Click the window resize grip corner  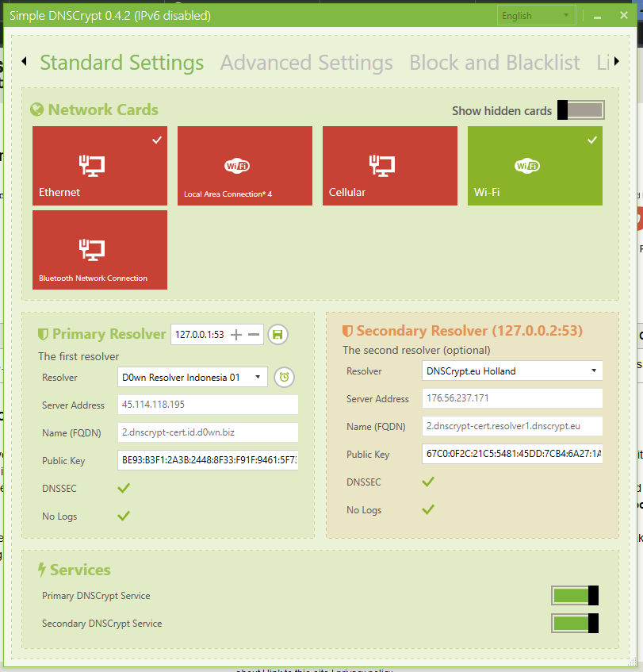click(x=632, y=662)
